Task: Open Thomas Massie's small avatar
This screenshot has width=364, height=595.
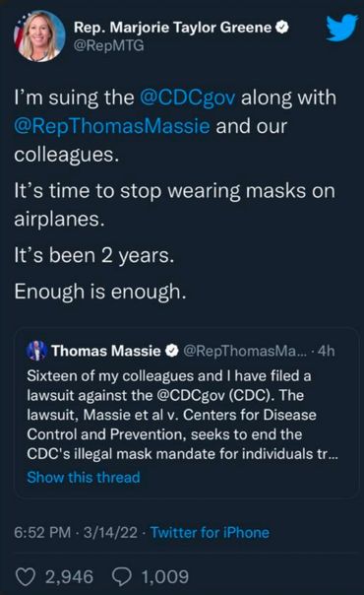Action: (36, 351)
